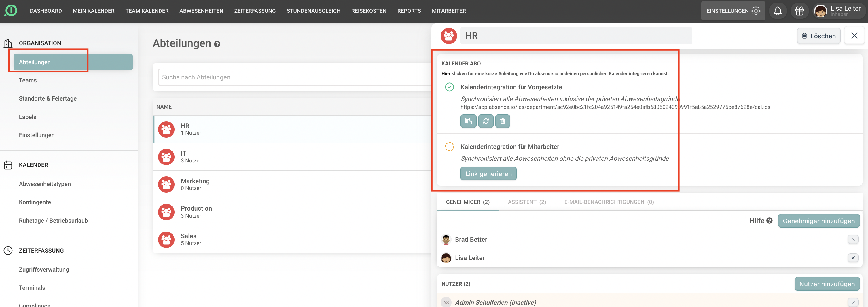Click the HR department name field
The image size is (868, 307).
tap(577, 36)
